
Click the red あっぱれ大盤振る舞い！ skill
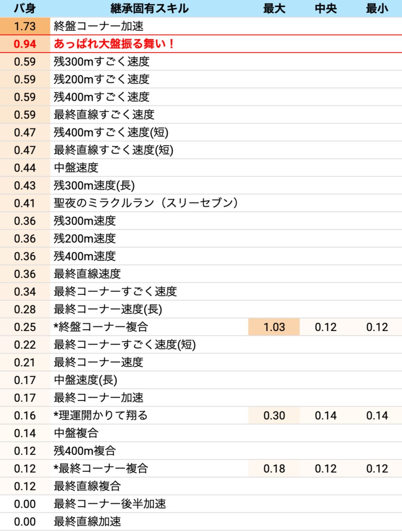[114, 44]
